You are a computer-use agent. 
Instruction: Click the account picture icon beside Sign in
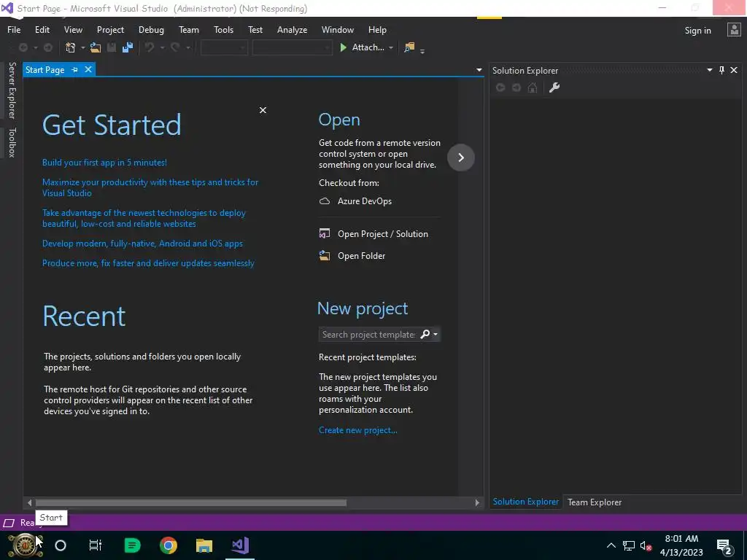734,30
